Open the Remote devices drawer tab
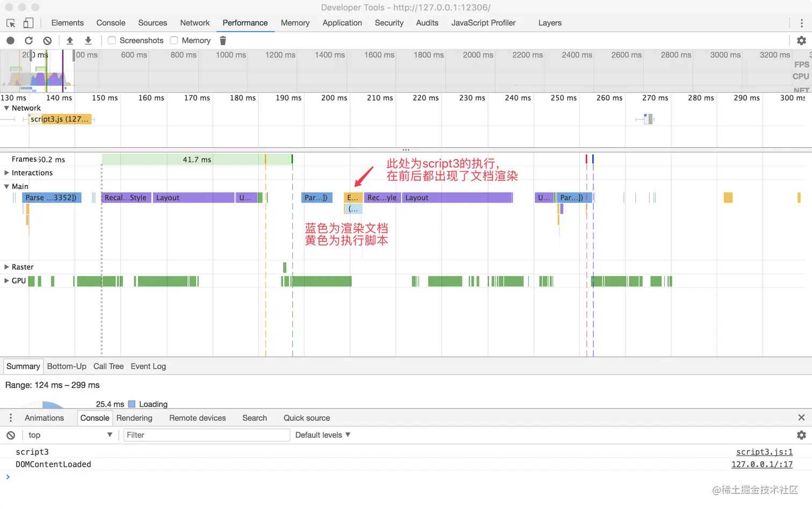This screenshot has height=509, width=812. coord(198,418)
